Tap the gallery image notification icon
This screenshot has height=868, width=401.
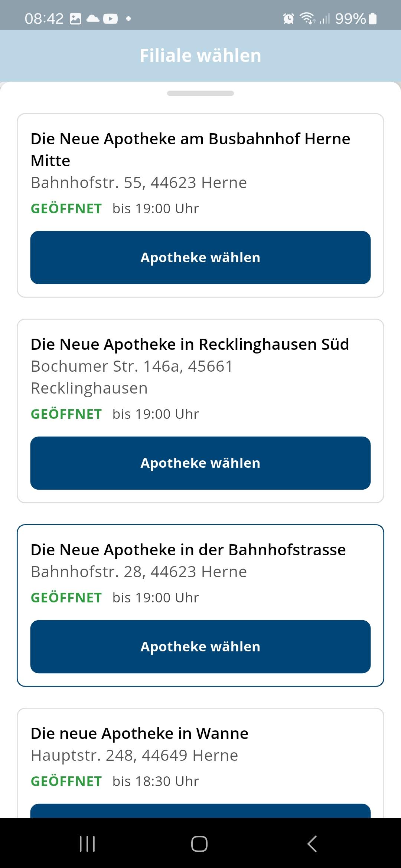[75, 19]
